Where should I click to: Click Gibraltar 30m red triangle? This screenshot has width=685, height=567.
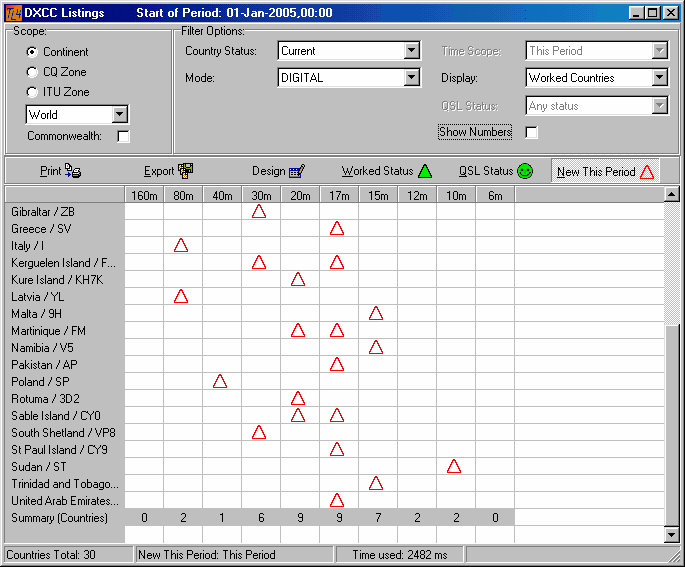pos(259,211)
